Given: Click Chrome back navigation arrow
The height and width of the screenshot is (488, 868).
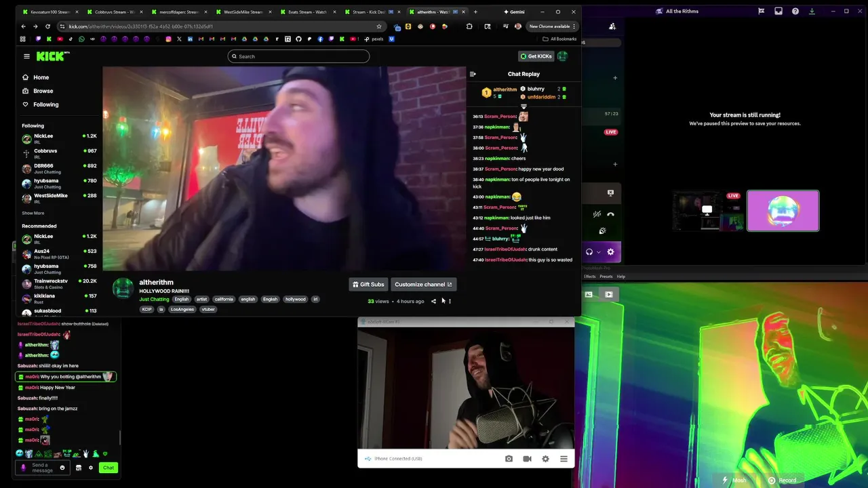Looking at the screenshot, I should point(23,26).
